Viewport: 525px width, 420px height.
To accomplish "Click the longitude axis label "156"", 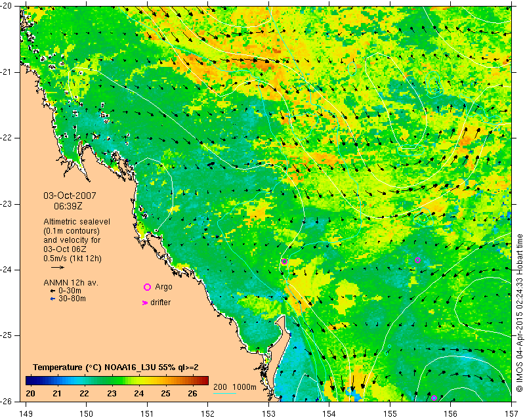I will tap(451, 414).
